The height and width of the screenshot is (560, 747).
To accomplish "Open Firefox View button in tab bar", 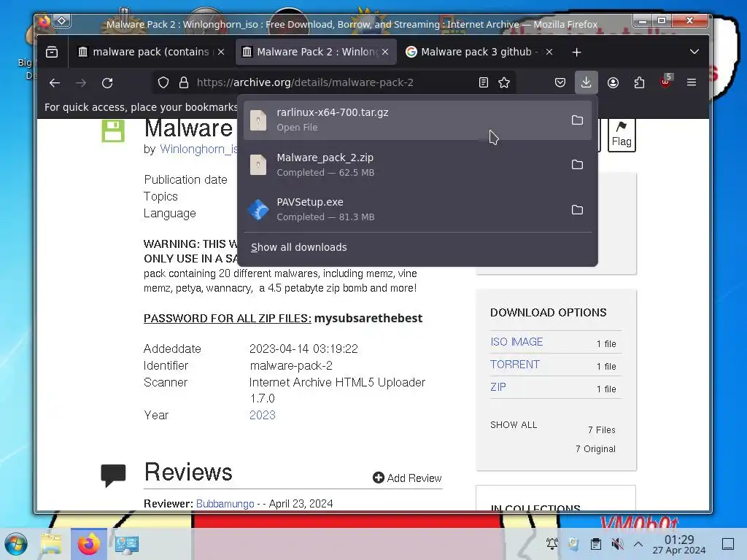I will 52,52.
